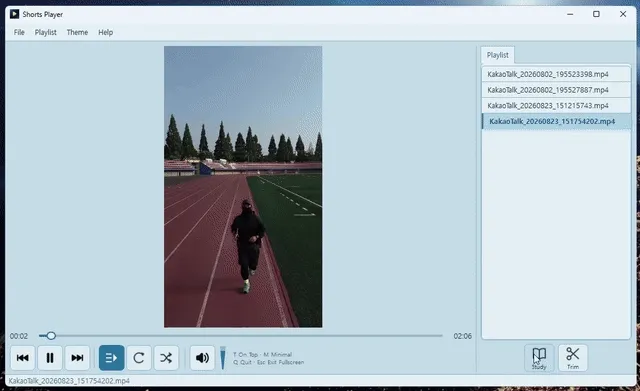Open the Playlist menu
The image size is (640, 391).
click(x=45, y=32)
